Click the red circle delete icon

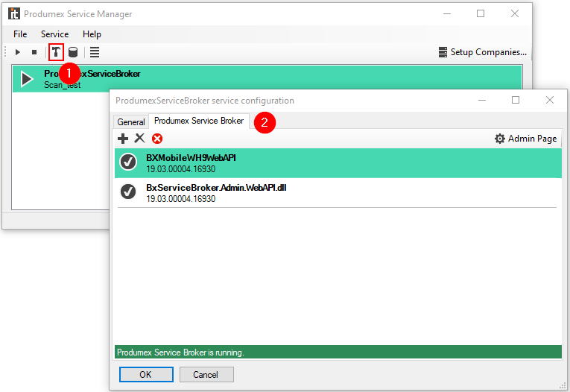(157, 139)
